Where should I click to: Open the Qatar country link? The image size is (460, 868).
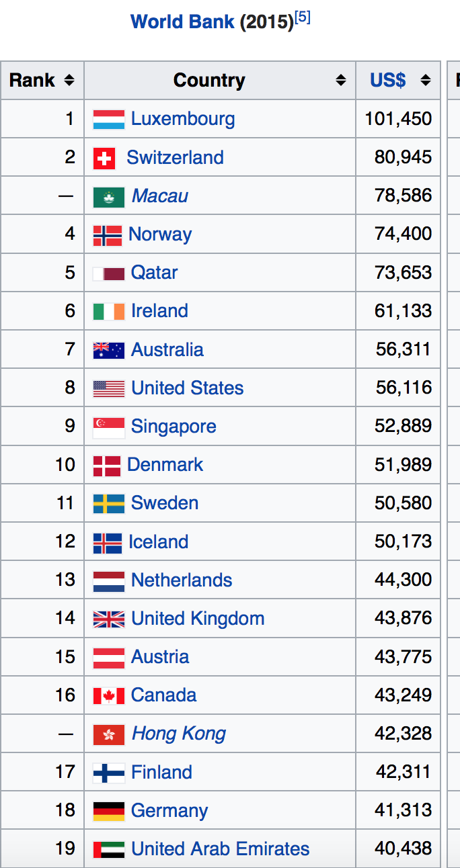click(154, 273)
